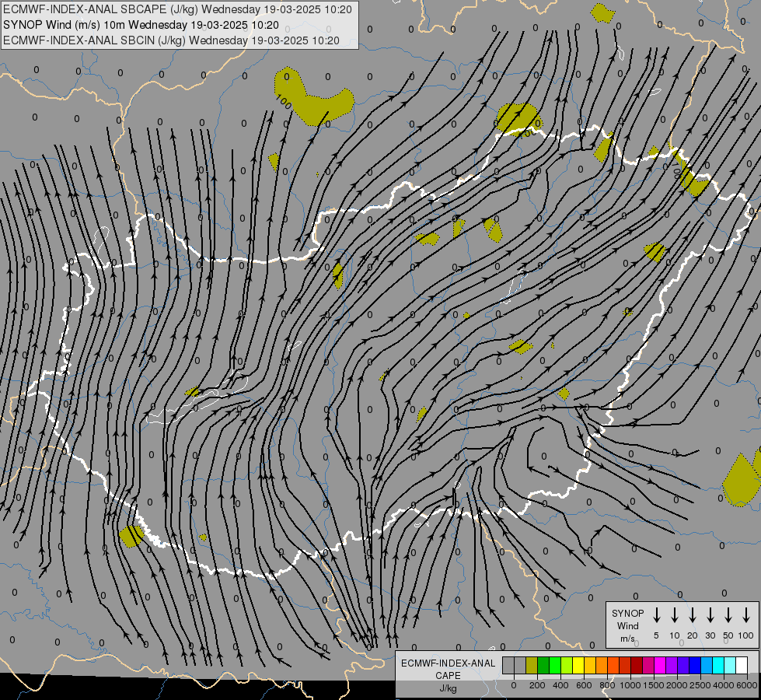Screen dimensions: 761x700
Task: Click the 4000 tick label in CAPE legend
Action: click(x=724, y=685)
